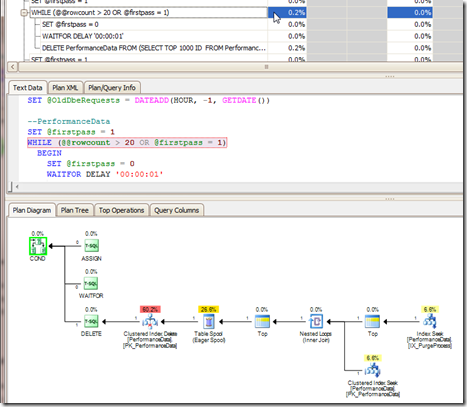Click the 60.2% cost label in red
The image size is (467, 407).
click(150, 309)
